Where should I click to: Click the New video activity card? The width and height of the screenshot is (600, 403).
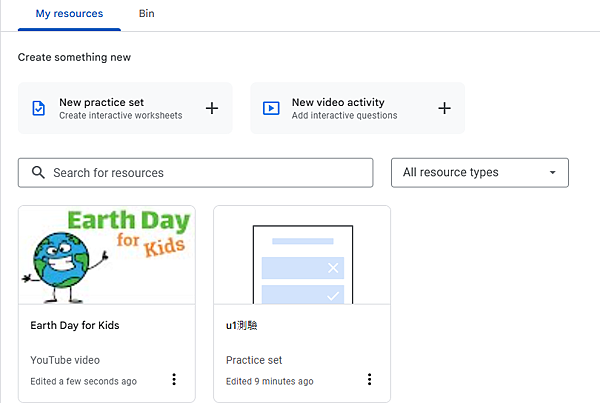pyautogui.click(x=358, y=108)
